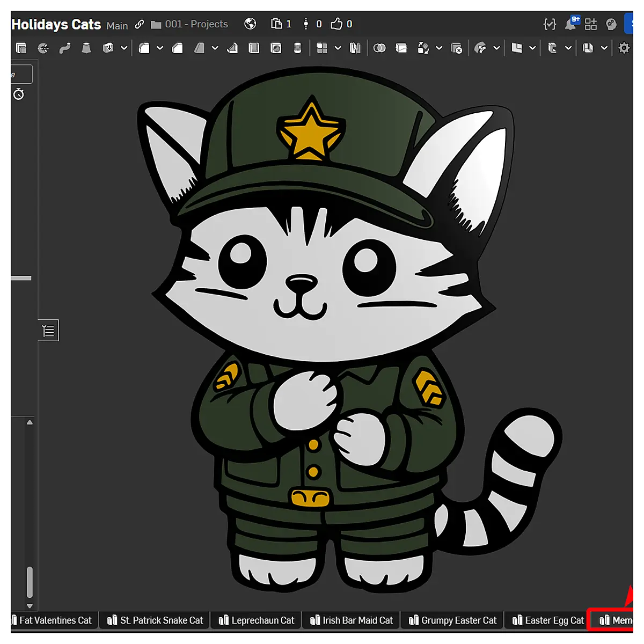Switch to St. Patrick Snake Cat tab
This screenshot has width=644, height=644.
155,620
